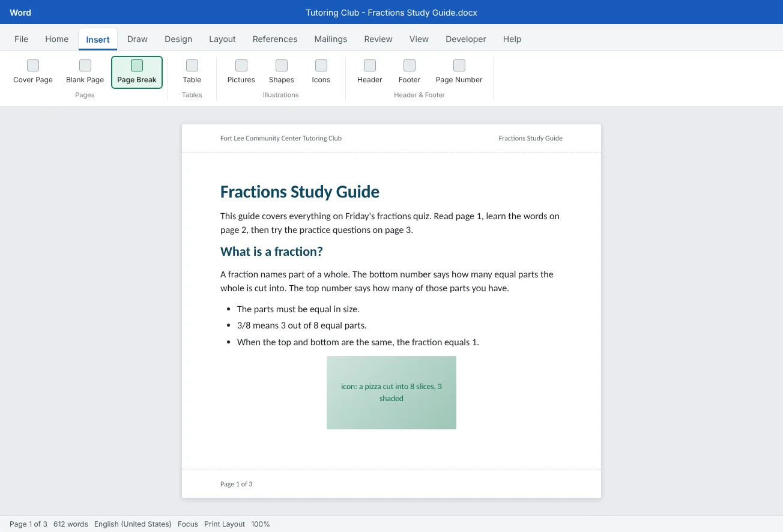Click the bullet '3/8 means 3 out of 8 equal parts.'

click(x=302, y=325)
